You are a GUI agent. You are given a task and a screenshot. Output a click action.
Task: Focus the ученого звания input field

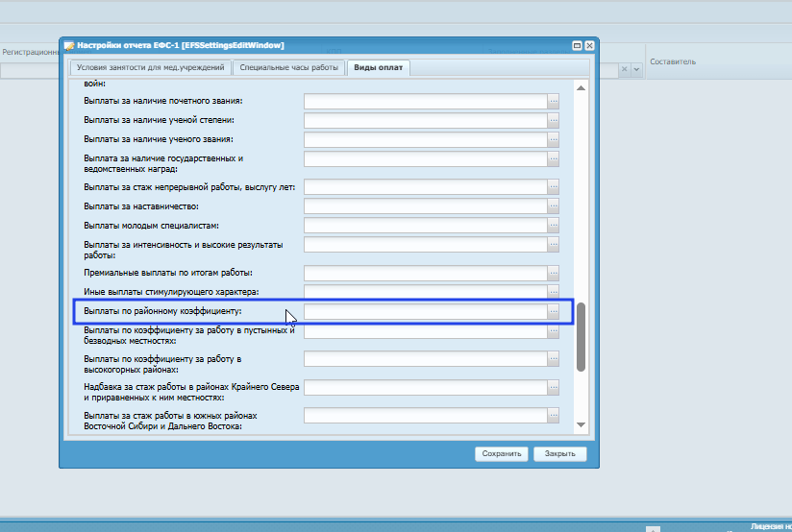pyautogui.click(x=426, y=139)
